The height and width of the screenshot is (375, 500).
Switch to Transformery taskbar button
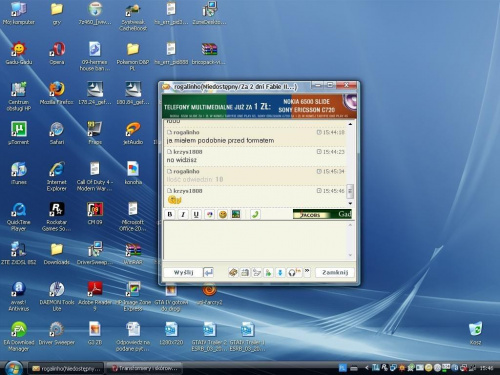click(x=144, y=368)
